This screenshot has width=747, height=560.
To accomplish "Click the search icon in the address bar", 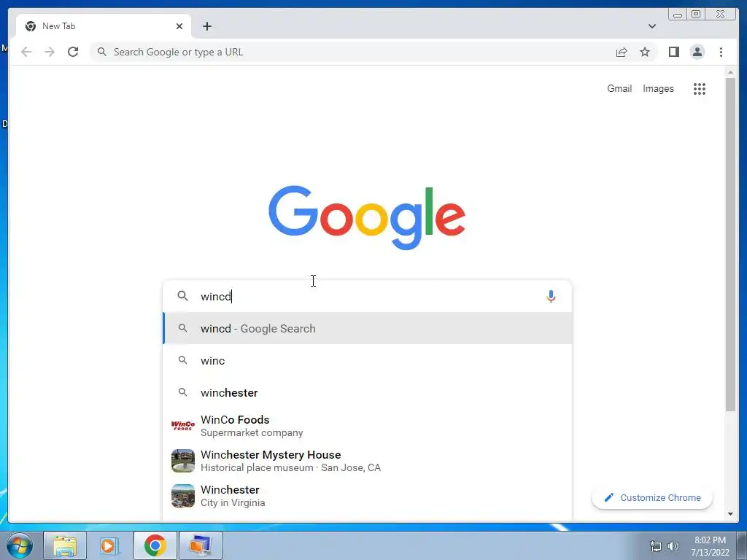I will 101,52.
